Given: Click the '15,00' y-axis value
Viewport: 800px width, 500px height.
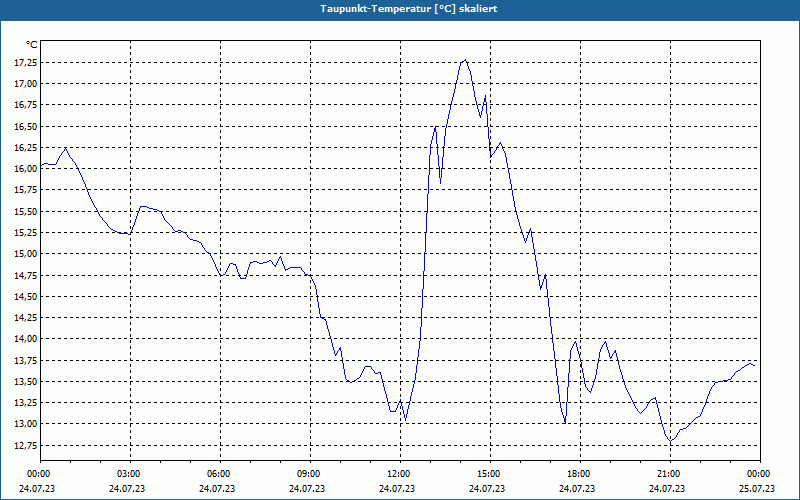Looking at the screenshot, I should (x=28, y=254).
